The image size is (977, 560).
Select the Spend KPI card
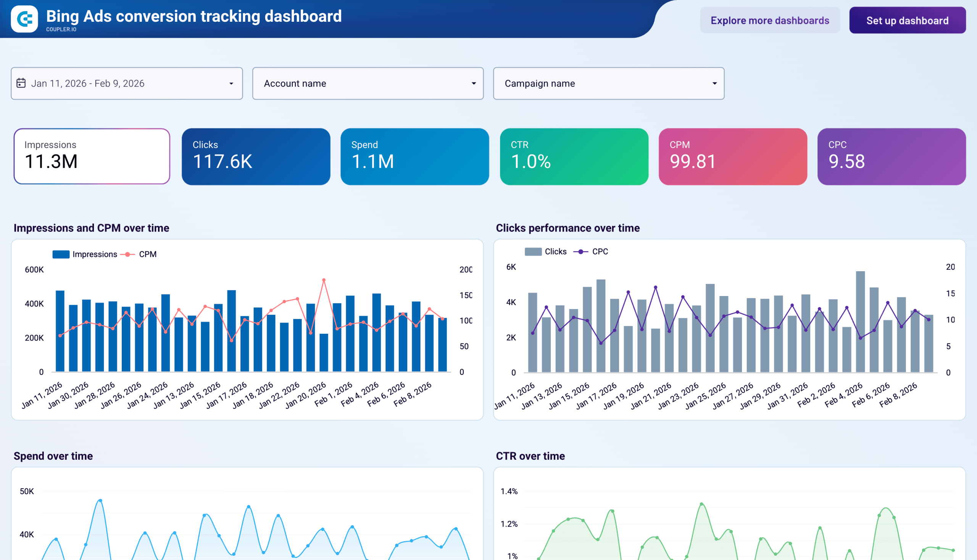point(414,156)
